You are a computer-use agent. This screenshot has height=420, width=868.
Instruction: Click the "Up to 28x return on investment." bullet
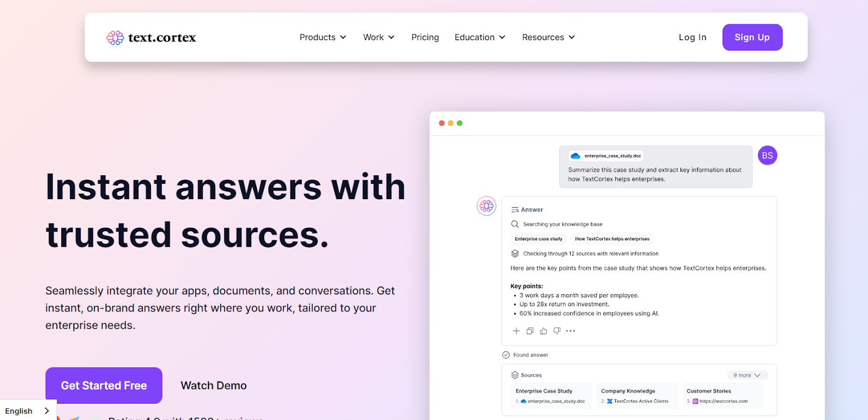pos(564,304)
